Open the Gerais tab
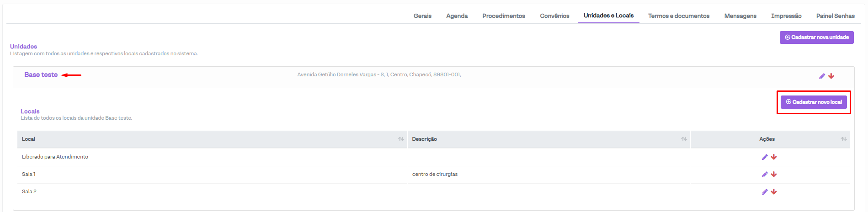The image size is (868, 212). [x=422, y=16]
